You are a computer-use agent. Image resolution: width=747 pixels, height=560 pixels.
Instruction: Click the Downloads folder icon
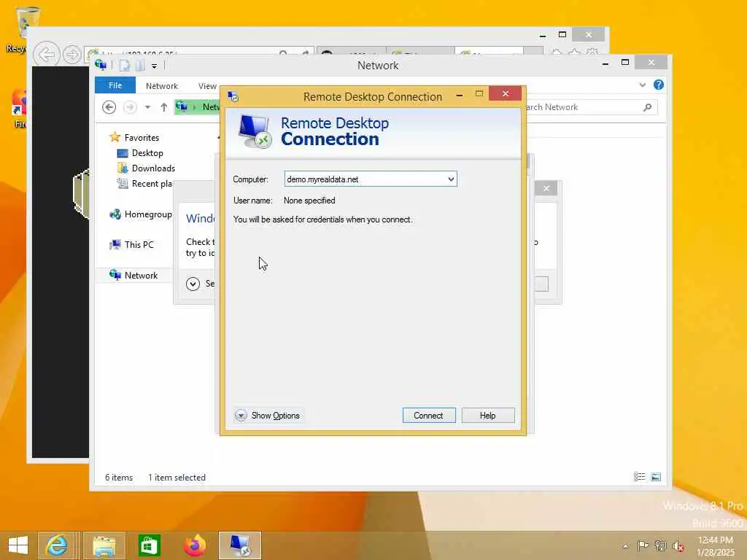(x=123, y=168)
